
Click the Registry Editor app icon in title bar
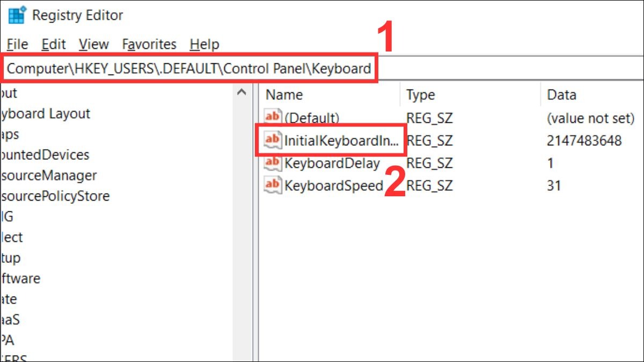click(17, 15)
